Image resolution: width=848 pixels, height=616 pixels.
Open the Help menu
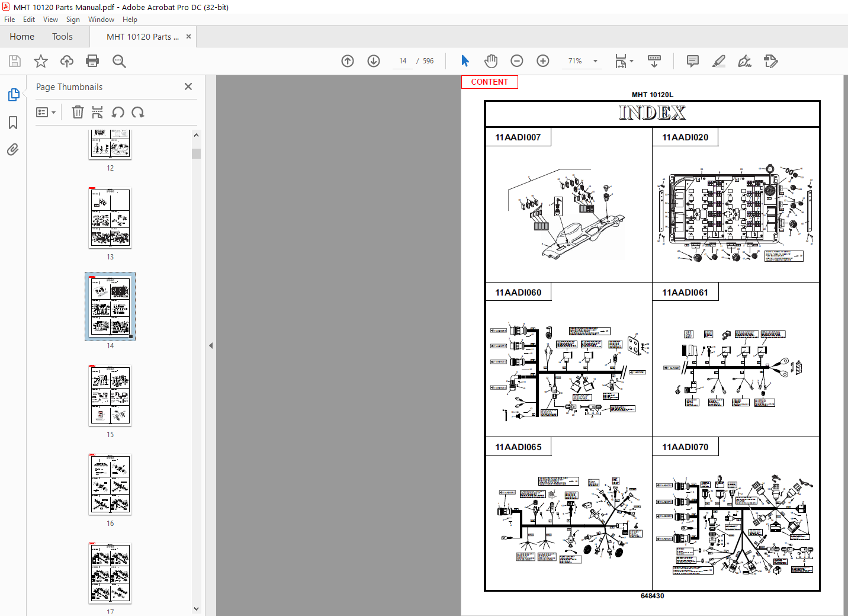point(130,20)
